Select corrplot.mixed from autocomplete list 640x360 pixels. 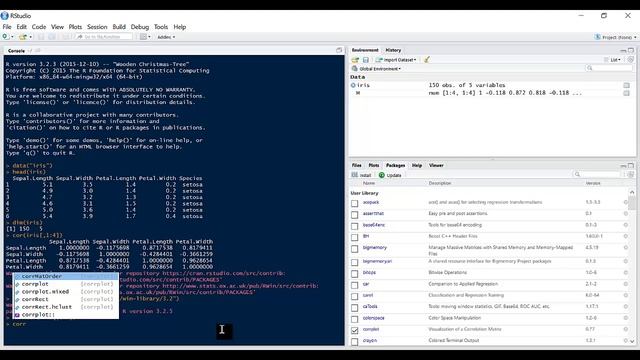[66, 291]
